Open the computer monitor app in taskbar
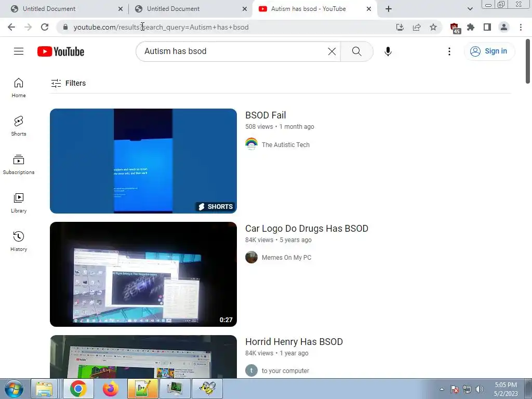This screenshot has height=399, width=532. pos(175,389)
